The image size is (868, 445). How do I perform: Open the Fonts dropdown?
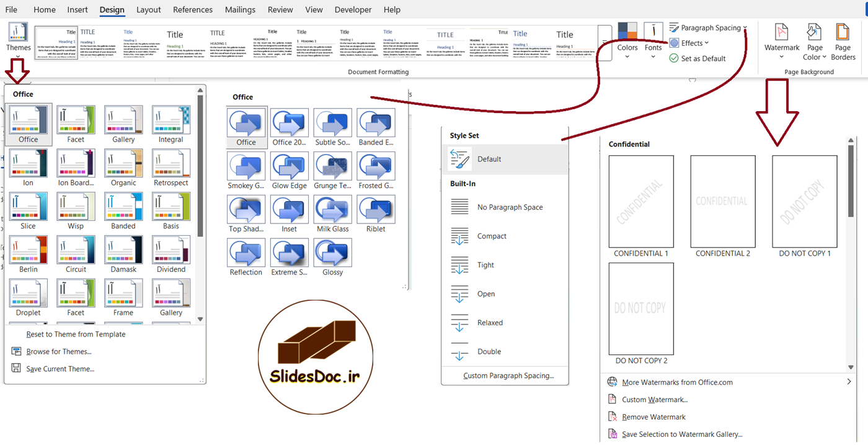(653, 42)
